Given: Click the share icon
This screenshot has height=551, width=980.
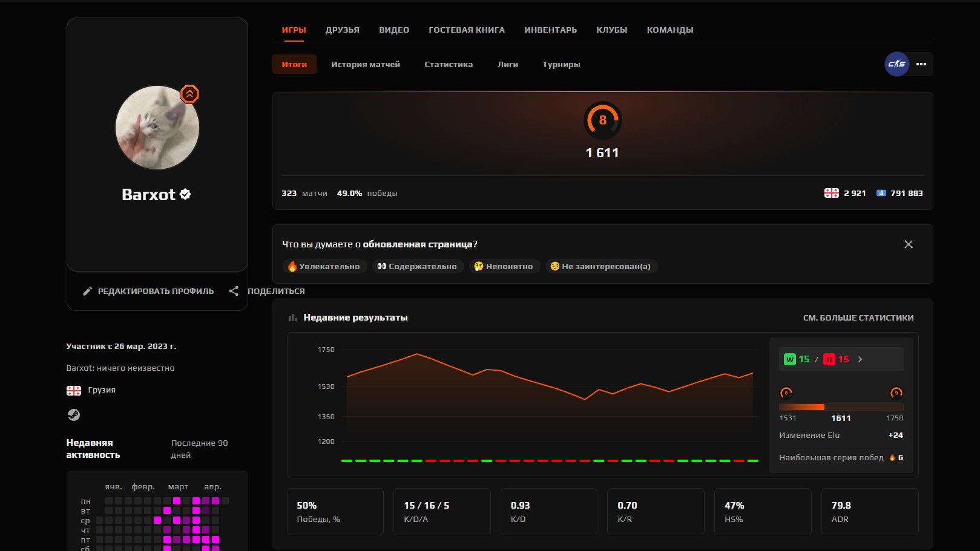Looking at the screenshot, I should point(234,291).
